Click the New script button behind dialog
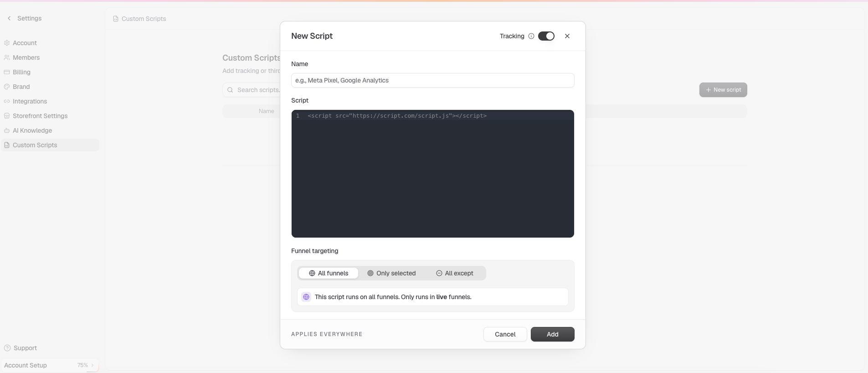 tap(723, 90)
